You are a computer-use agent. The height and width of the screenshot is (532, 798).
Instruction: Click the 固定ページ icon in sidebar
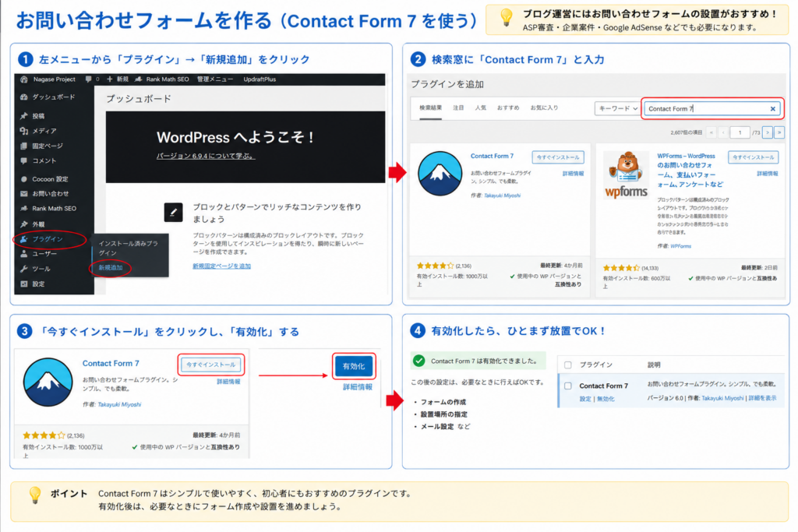coord(24,146)
